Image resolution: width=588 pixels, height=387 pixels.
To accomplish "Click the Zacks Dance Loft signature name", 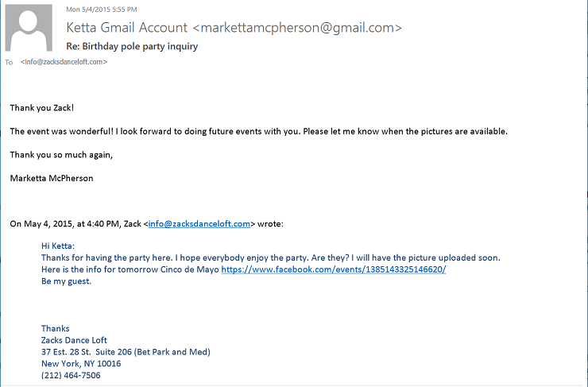I will click(x=74, y=340).
